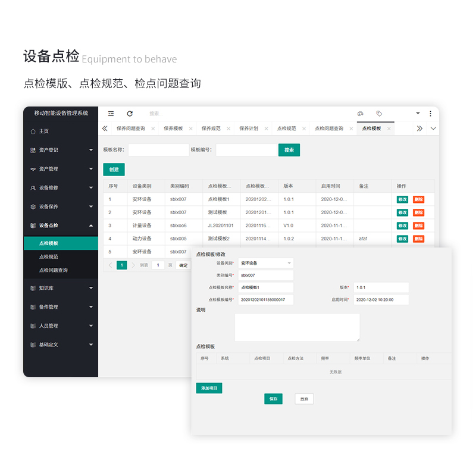The height and width of the screenshot is (476, 476).
Task: Switch to the 点检问题查询 tab
Action: [x=329, y=129]
